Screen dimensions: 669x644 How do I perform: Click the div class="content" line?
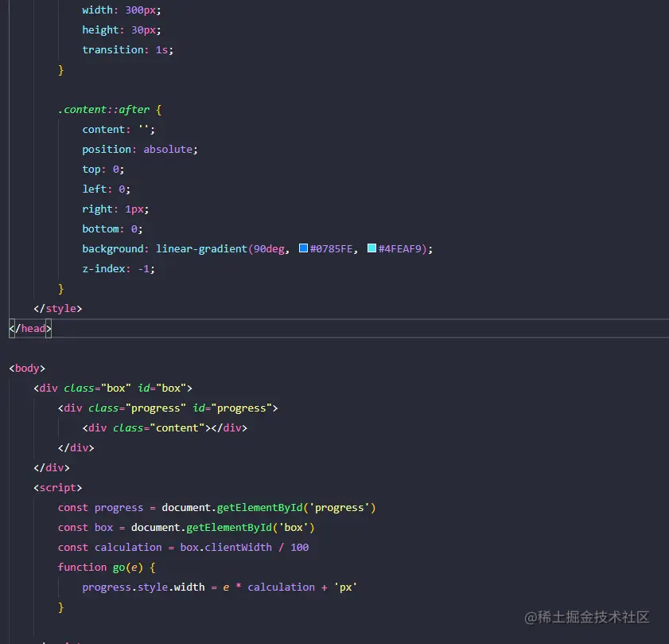pos(165,428)
